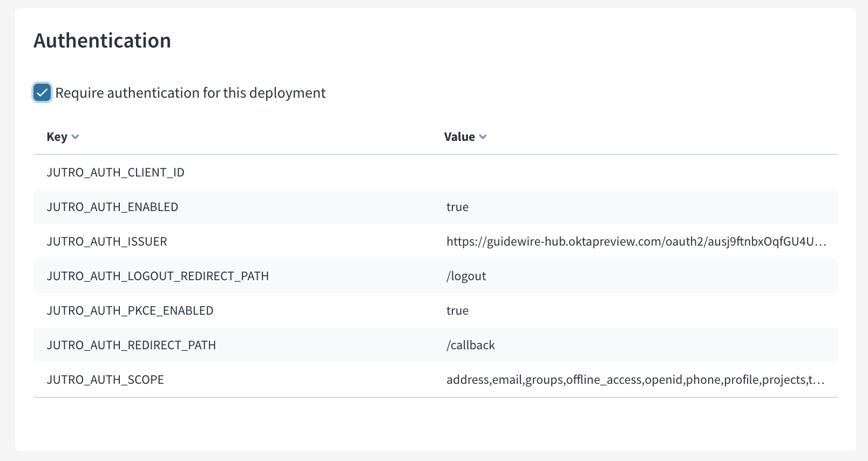Uncheck Require authentication for this deployment
868x461 pixels.
42,93
